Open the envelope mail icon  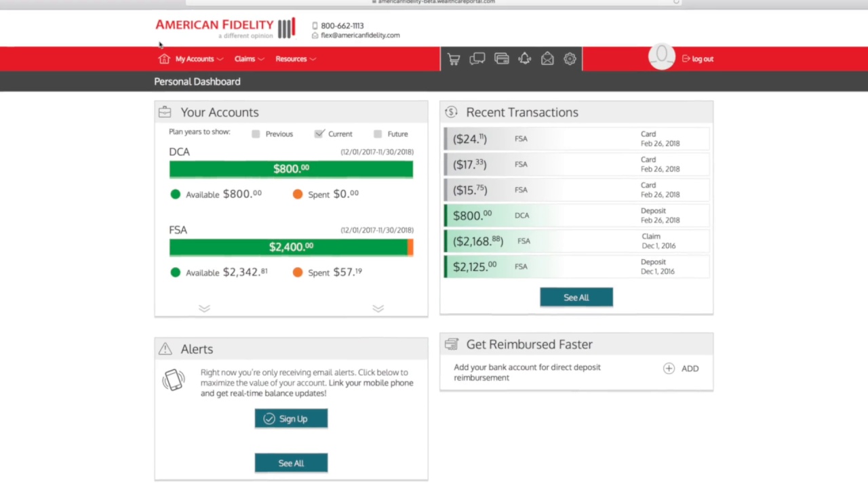coord(547,59)
